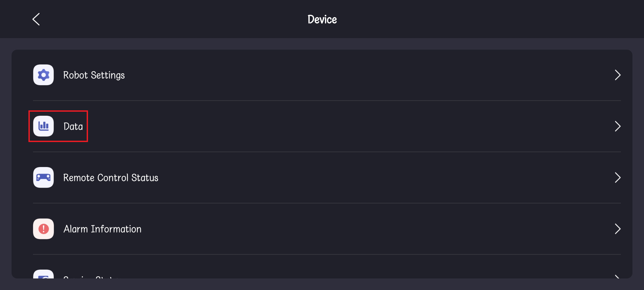Click the Robot Settings gear icon
This screenshot has width=644, height=290.
[x=43, y=75]
